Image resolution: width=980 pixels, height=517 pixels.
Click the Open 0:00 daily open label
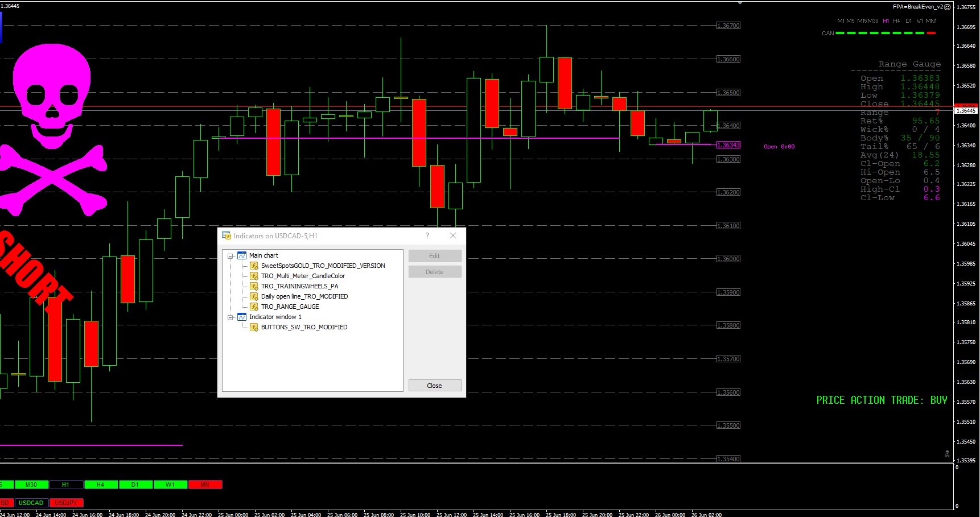pyautogui.click(x=779, y=147)
